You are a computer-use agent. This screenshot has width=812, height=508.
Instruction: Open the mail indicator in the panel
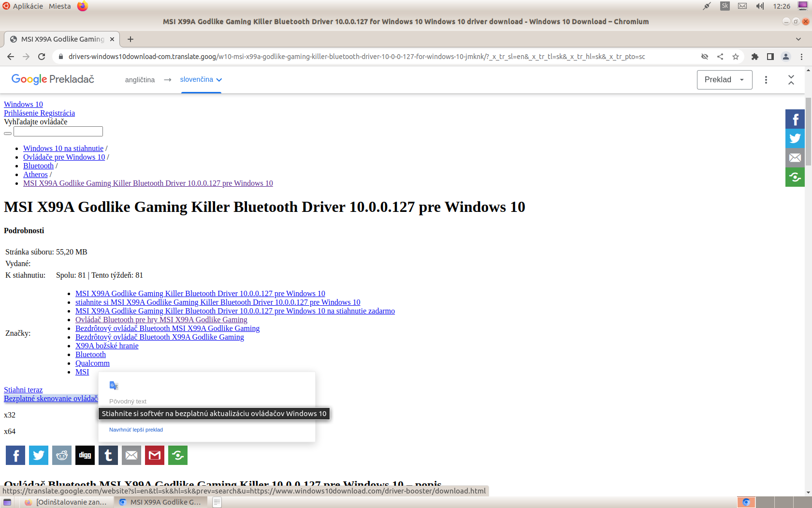[742, 6]
